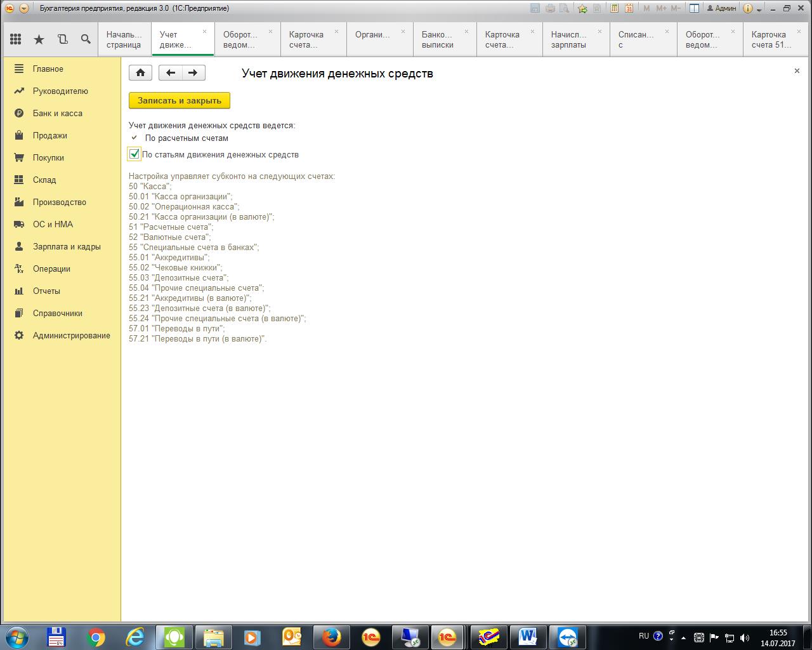Open the calendar in title bar

[x=629, y=8]
